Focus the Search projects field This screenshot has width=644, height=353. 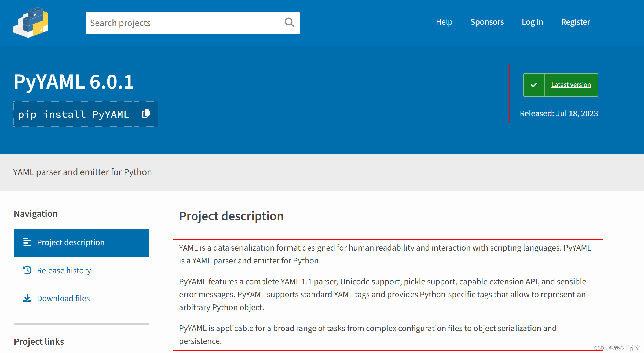click(182, 23)
